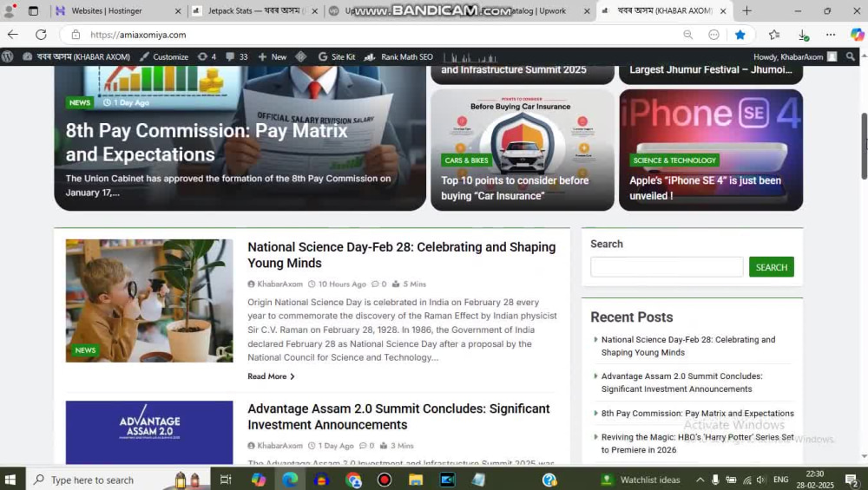
Task: Add a new browser tab
Action: 746,10
